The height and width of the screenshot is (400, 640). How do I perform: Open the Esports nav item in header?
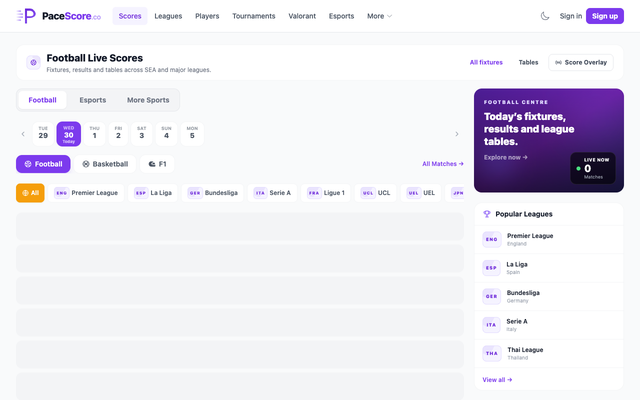[341, 16]
